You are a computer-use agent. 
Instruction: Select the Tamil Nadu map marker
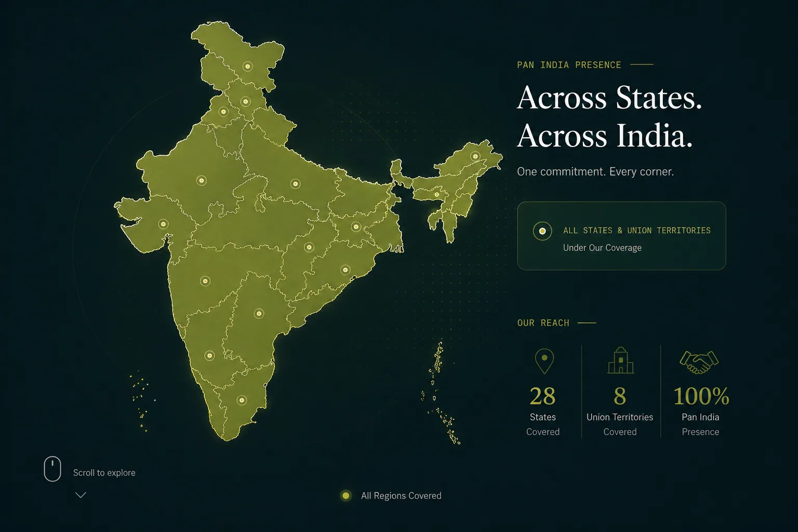(242, 401)
